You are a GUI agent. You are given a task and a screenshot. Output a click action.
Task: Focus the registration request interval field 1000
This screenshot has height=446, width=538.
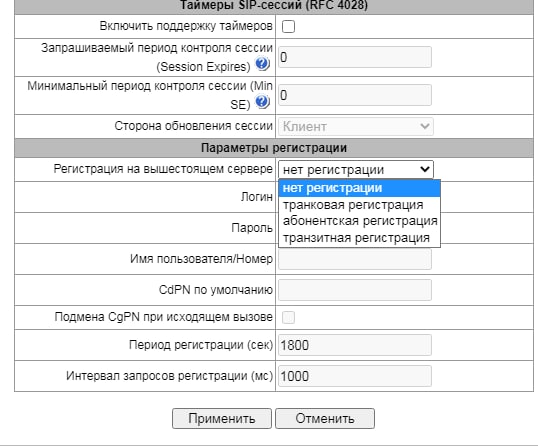[355, 376]
